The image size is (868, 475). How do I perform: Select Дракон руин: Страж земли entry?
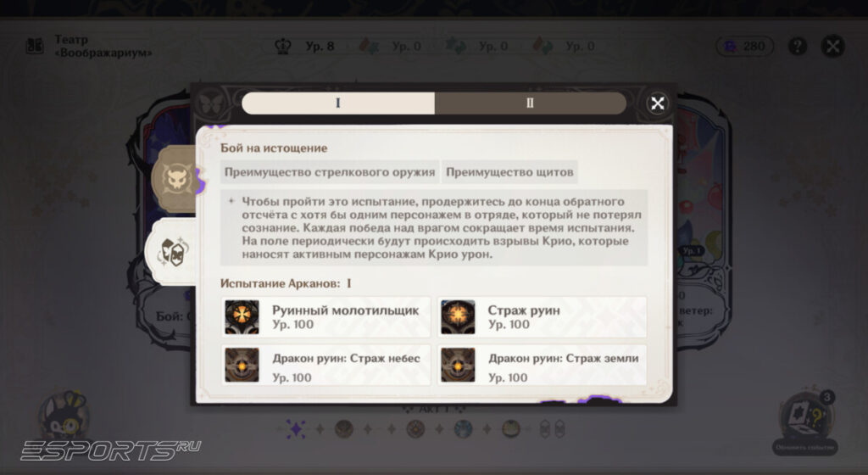542,365
